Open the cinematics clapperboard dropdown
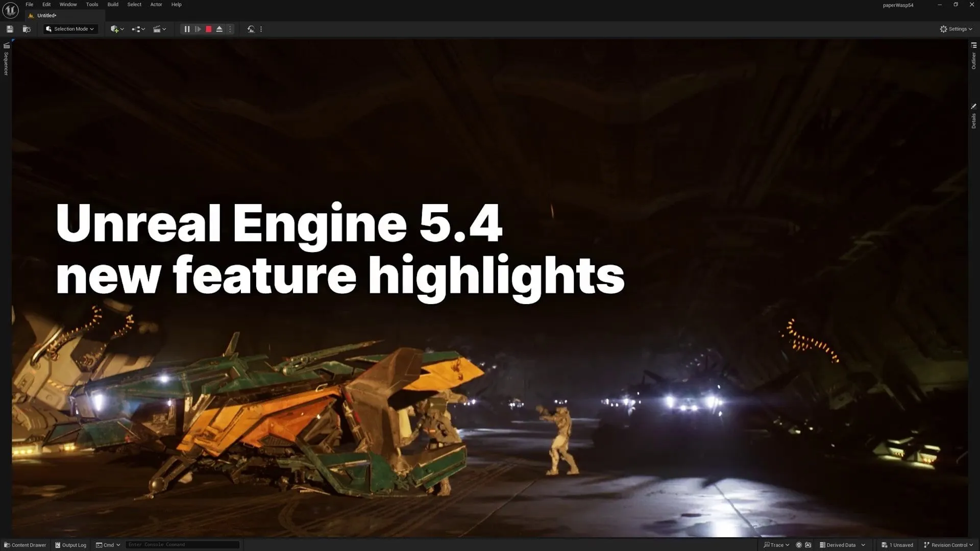 [x=160, y=29]
